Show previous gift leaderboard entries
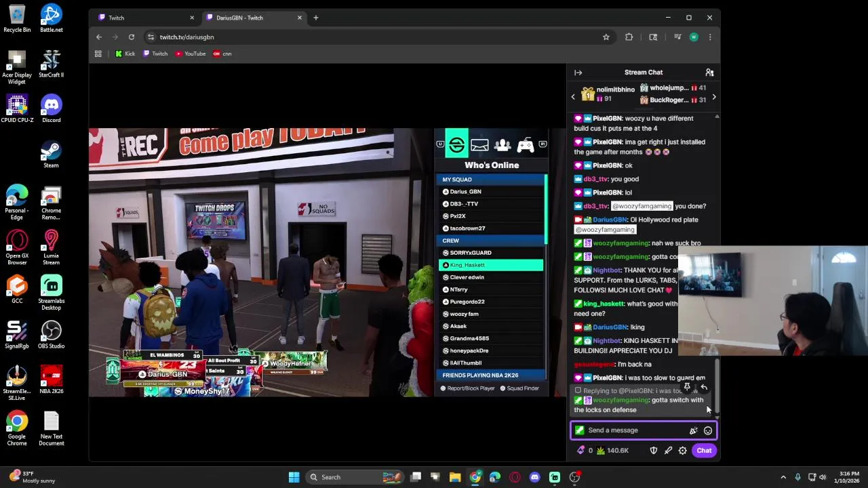 pyautogui.click(x=573, y=97)
